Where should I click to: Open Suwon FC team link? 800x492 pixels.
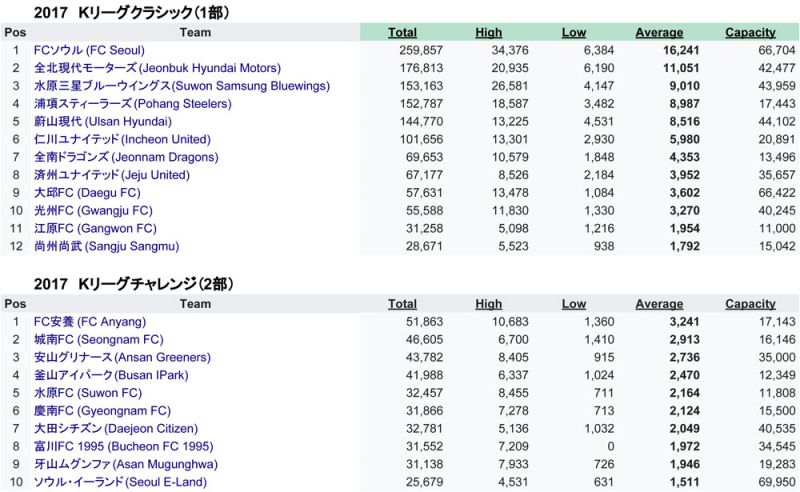tap(88, 393)
